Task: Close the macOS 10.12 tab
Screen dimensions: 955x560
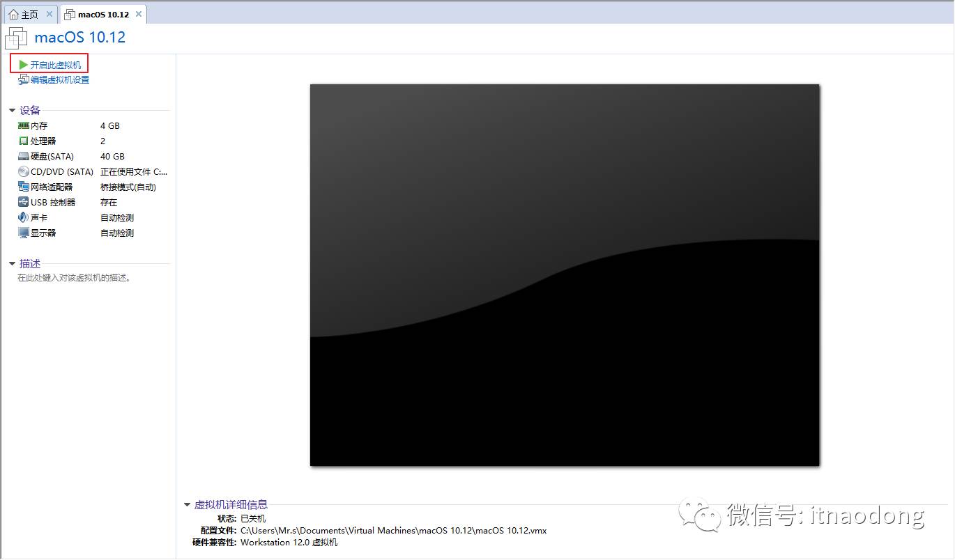Action: [139, 14]
